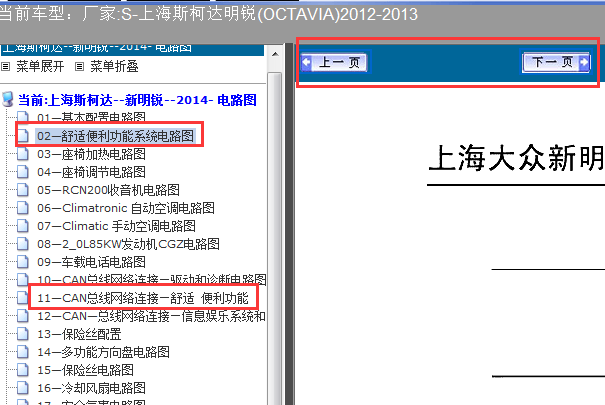This screenshot has width=605, height=405.
Task: Select root node 当前:上海斯柯达--新明锐--2014- 电路图
Action: click(137, 100)
